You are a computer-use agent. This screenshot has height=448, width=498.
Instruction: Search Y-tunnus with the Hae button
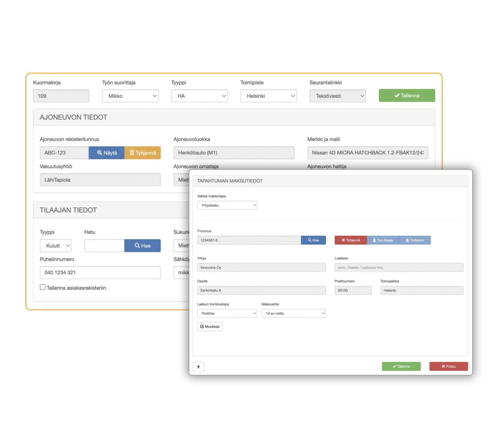pyautogui.click(x=313, y=240)
